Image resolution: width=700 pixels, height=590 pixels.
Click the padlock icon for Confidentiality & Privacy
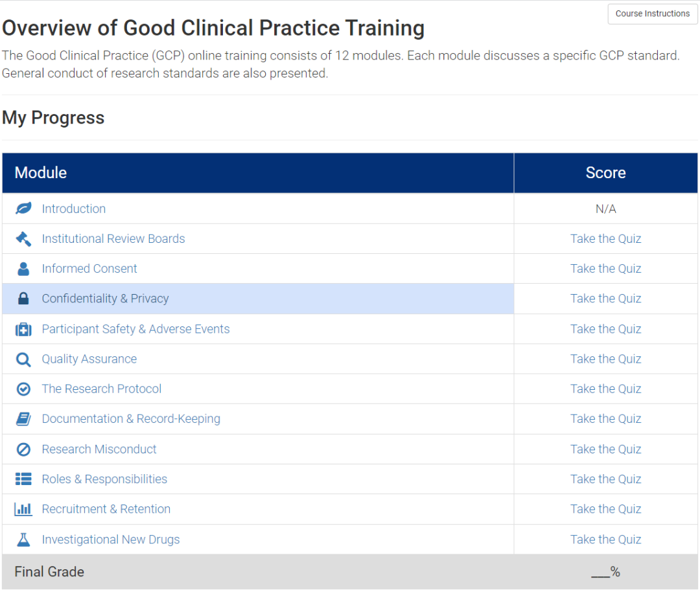tap(23, 299)
